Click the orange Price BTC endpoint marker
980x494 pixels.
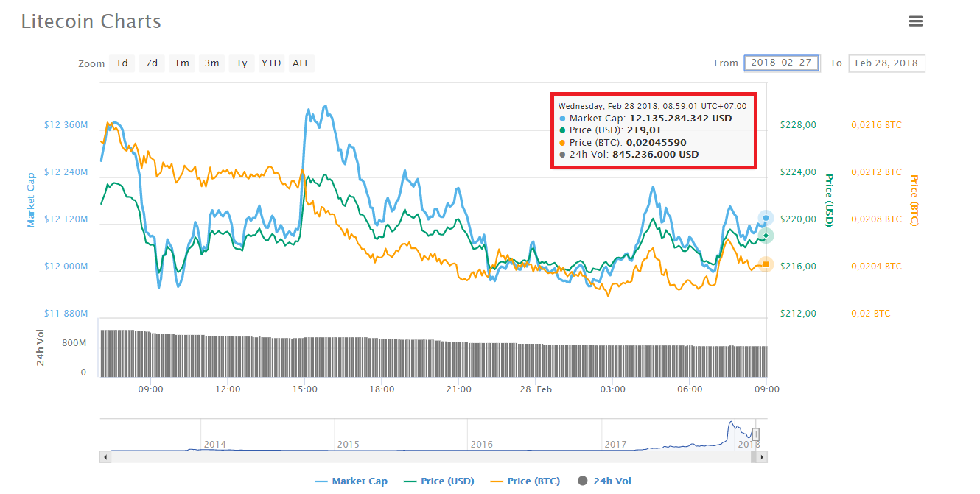pyautogui.click(x=766, y=264)
